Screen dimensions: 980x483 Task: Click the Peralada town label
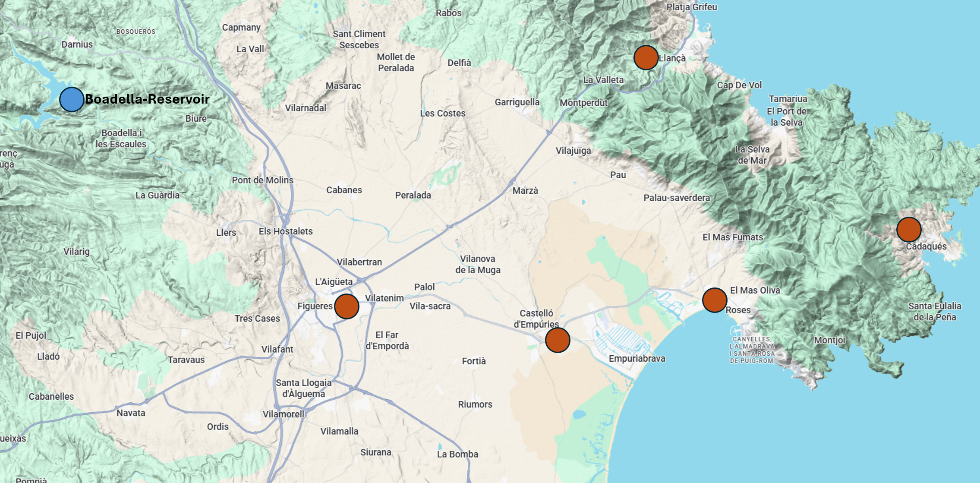(x=413, y=195)
